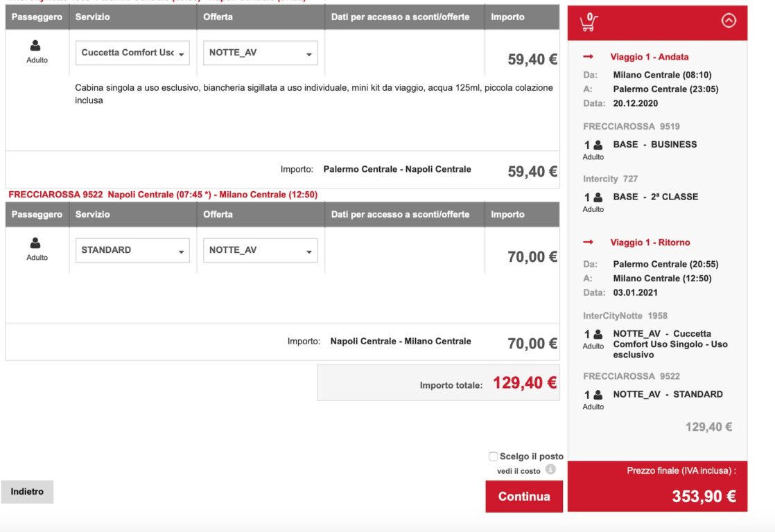Viewport: 775px width, 532px height.
Task: Click the 70,00 € price in the STANDARD passenger row
Action: [x=532, y=257]
